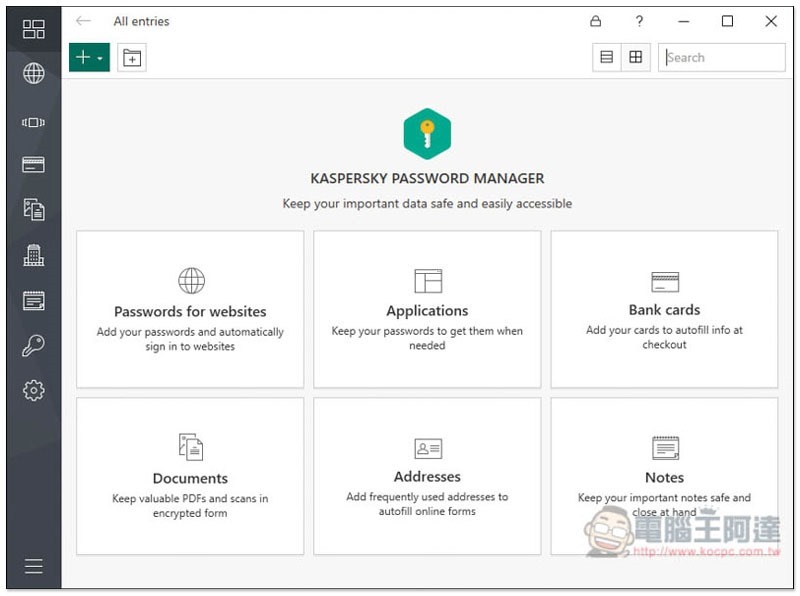Go back using the back arrow
Image resolution: width=800 pixels, height=596 pixels.
[84, 21]
